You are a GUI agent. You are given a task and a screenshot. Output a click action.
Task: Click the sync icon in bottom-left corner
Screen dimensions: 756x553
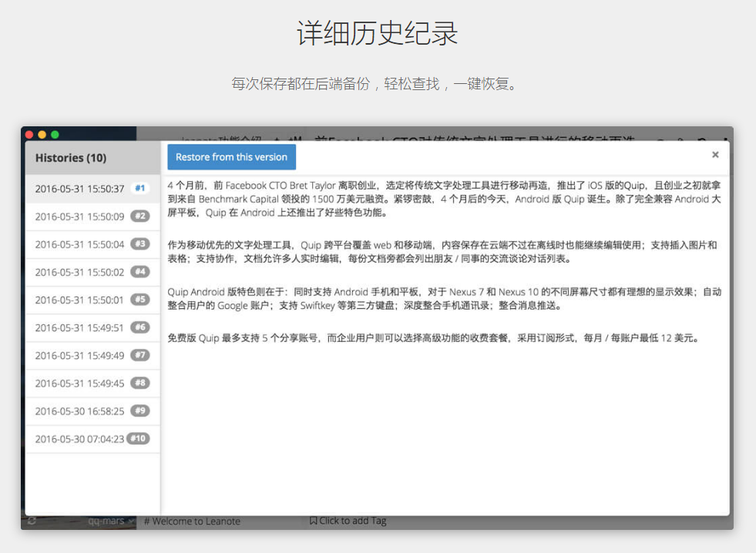(32, 521)
